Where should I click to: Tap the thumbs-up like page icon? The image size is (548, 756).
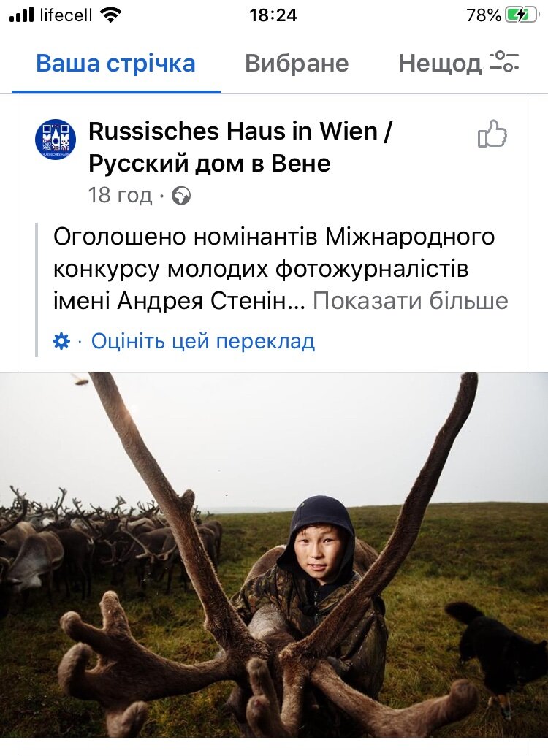(x=492, y=134)
